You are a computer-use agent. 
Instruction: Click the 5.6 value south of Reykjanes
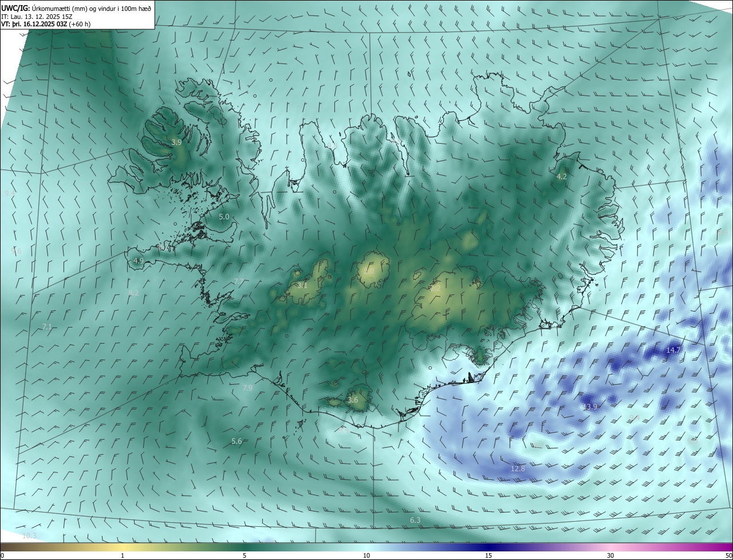click(x=237, y=441)
